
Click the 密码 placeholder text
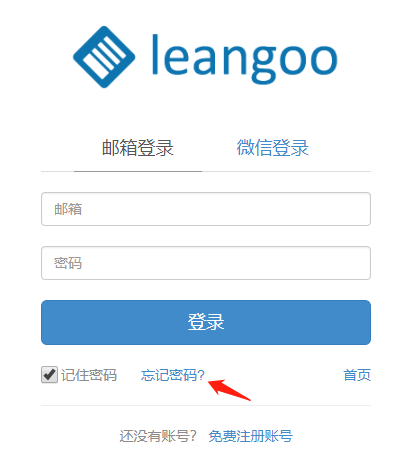pos(68,263)
